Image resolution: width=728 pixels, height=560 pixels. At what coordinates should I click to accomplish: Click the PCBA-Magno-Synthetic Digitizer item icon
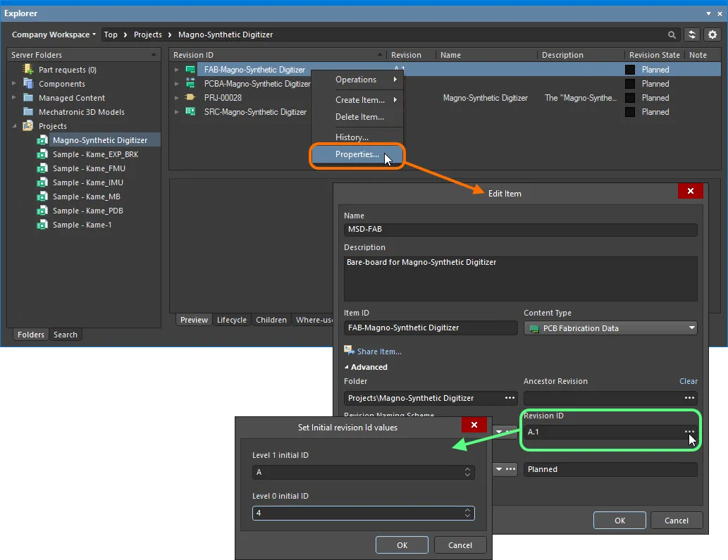(190, 84)
